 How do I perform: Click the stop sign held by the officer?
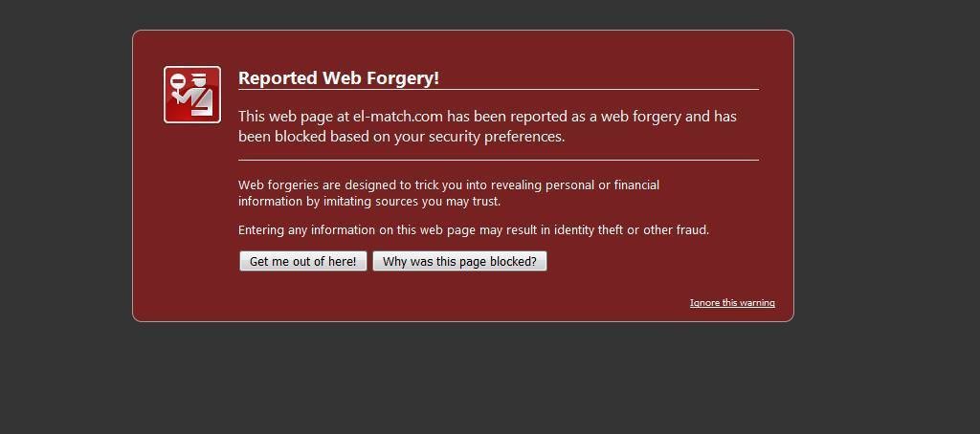pos(178,82)
